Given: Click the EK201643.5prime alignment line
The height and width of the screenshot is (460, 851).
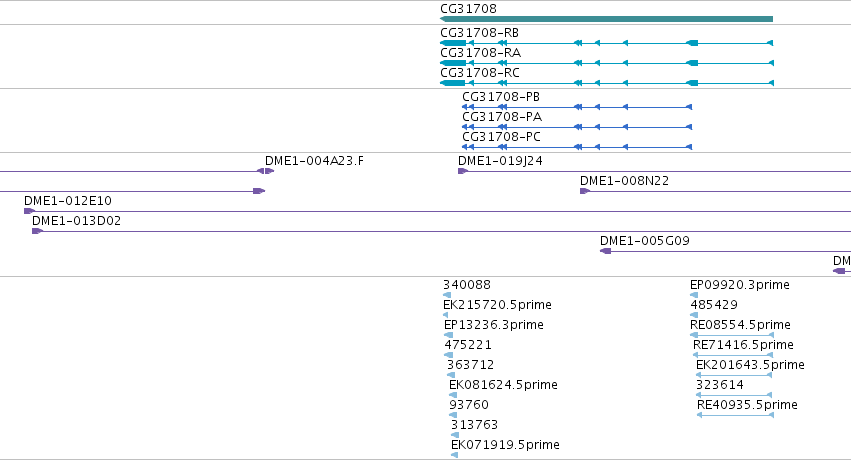Looking at the screenshot, I should click(x=734, y=375).
